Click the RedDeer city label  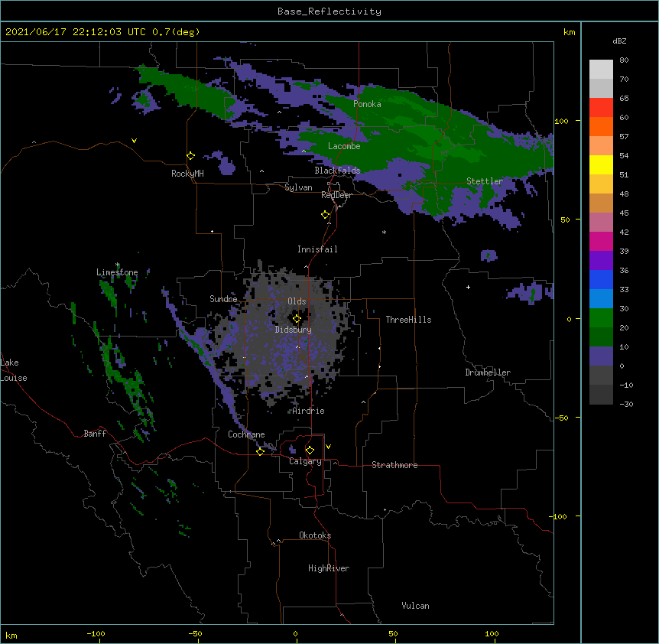pos(336,195)
